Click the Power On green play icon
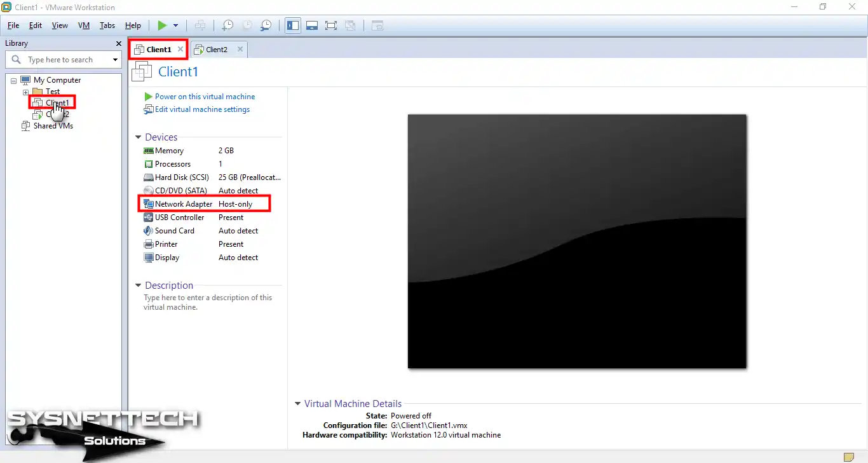This screenshot has height=463, width=868. click(163, 25)
